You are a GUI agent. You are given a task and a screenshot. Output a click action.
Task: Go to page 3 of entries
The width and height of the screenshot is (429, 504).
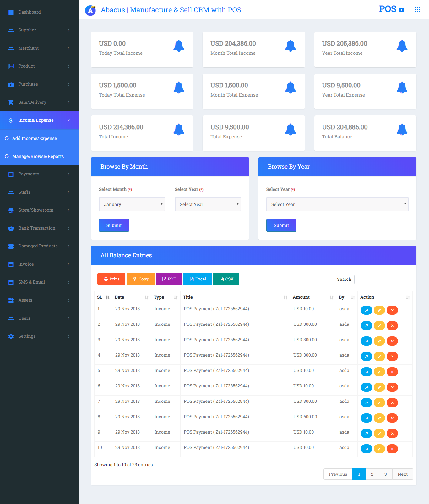click(386, 474)
